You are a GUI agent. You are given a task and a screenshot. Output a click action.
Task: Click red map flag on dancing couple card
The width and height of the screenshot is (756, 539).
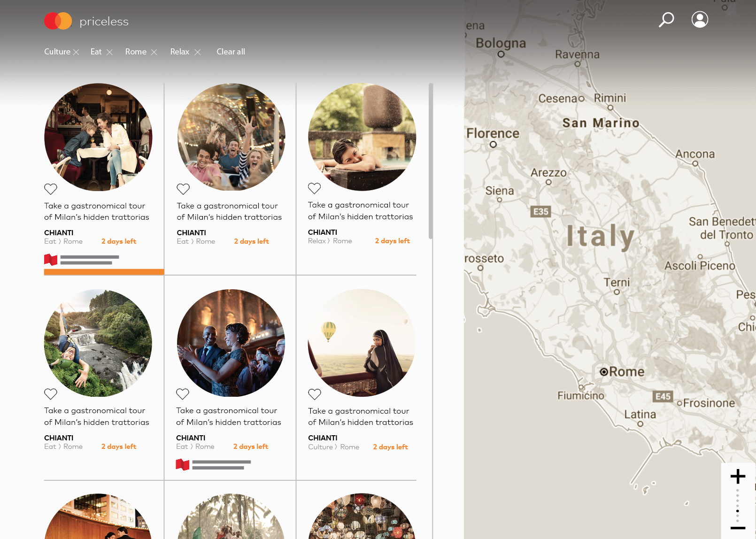coord(182,465)
